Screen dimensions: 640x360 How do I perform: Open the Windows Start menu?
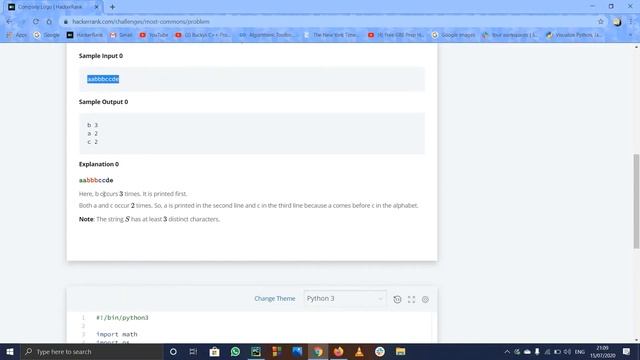[10, 351]
